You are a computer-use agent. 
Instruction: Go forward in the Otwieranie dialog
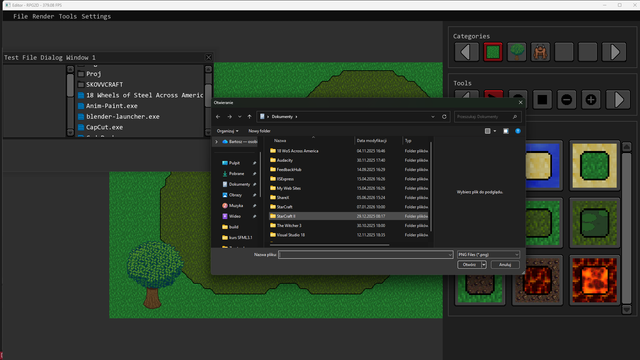coord(229,117)
